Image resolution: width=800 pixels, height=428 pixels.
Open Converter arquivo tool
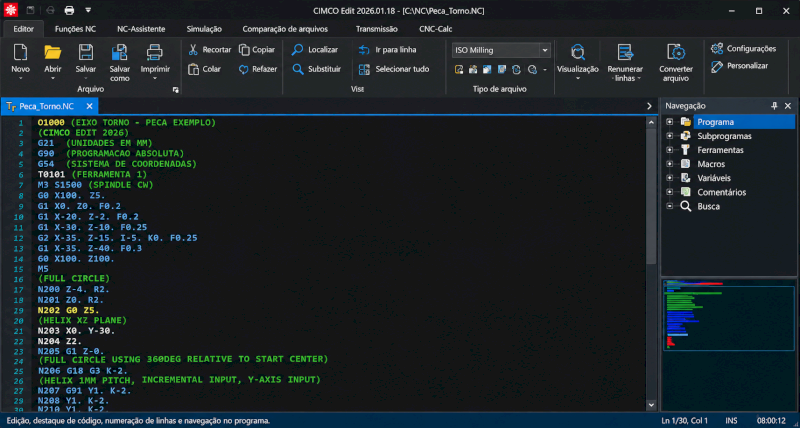pos(676,62)
